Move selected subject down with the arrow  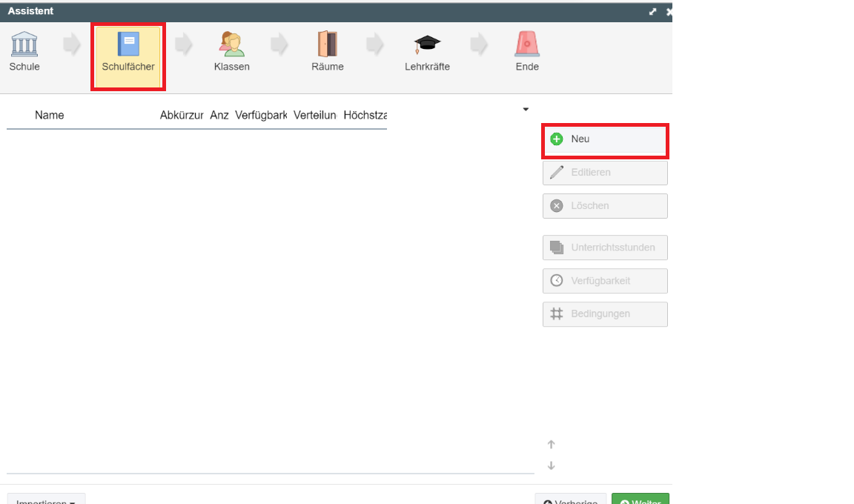[552, 465]
